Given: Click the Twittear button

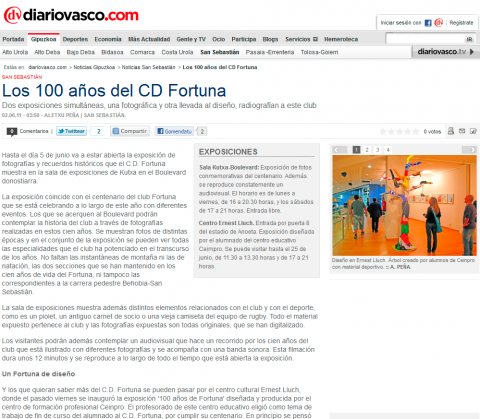Looking at the screenshot, I should click(x=71, y=131).
